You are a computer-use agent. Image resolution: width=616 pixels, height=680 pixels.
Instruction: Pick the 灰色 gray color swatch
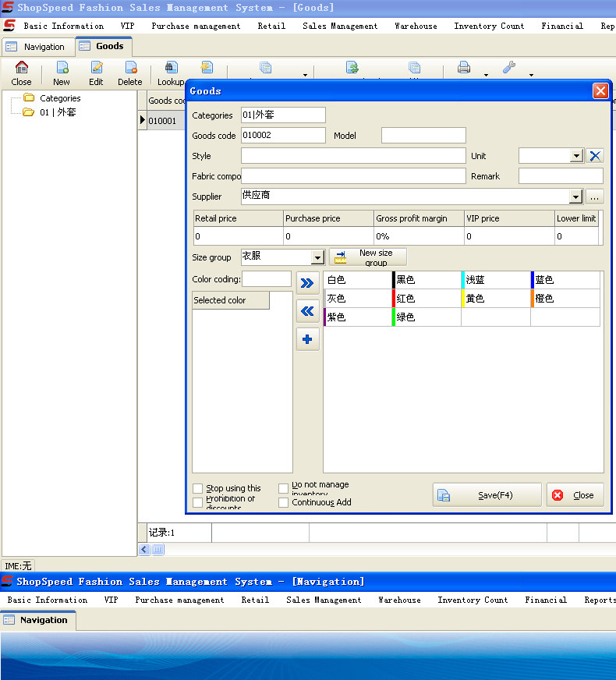pos(357,299)
